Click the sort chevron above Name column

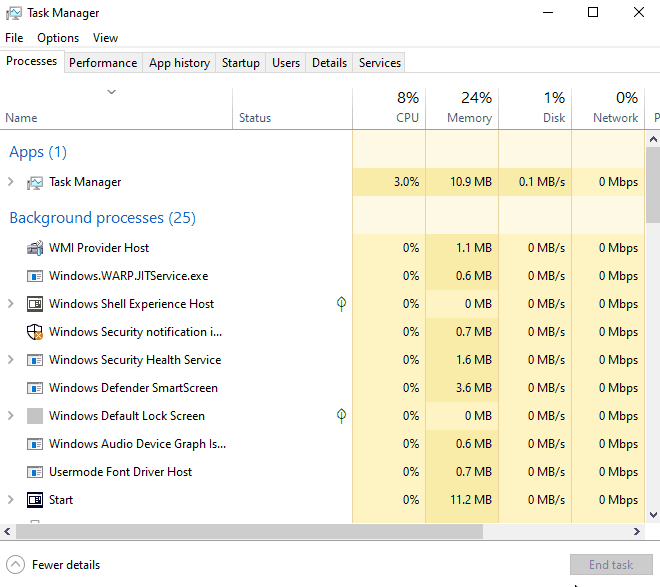point(112,92)
